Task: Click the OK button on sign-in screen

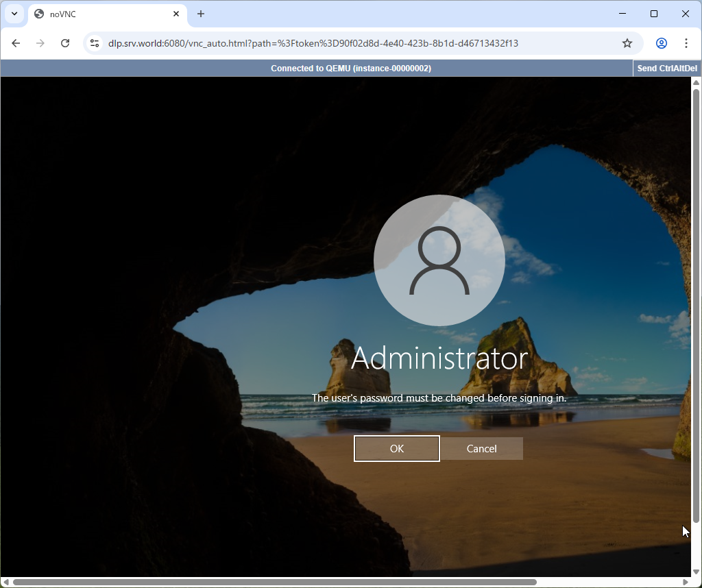Action: [x=397, y=448]
